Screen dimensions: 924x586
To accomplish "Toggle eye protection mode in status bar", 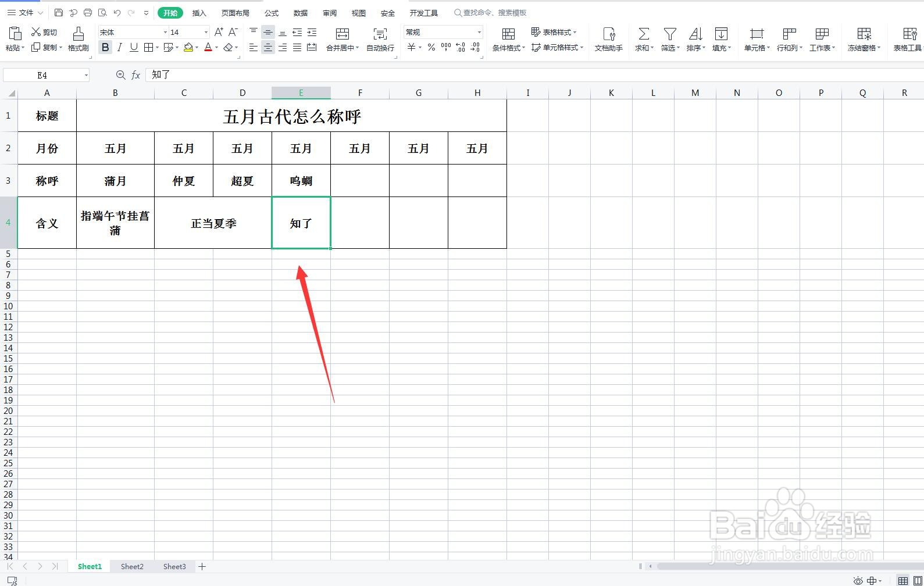I will click(858, 580).
